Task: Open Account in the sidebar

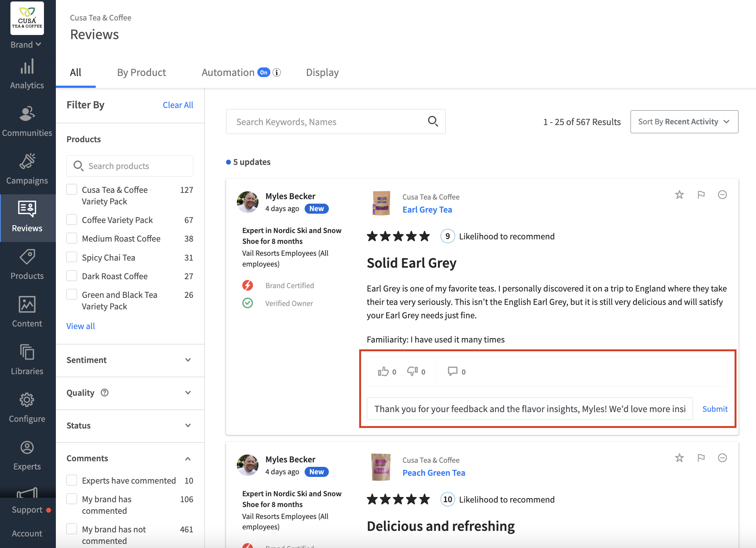Action: coord(27,533)
